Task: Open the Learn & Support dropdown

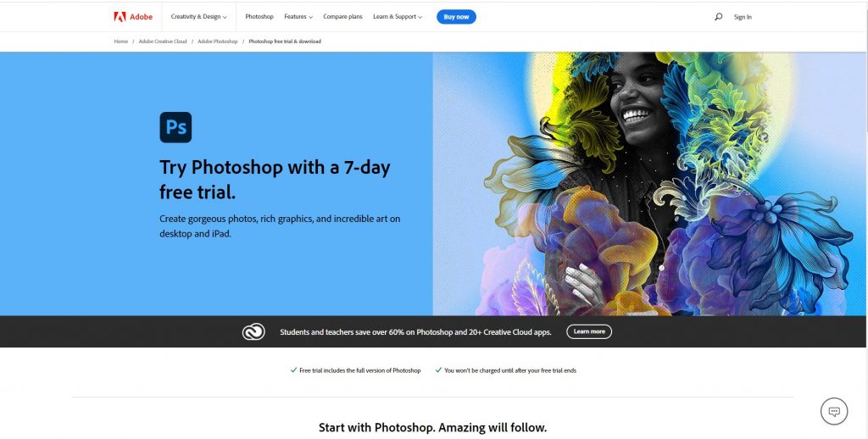Action: (x=398, y=17)
